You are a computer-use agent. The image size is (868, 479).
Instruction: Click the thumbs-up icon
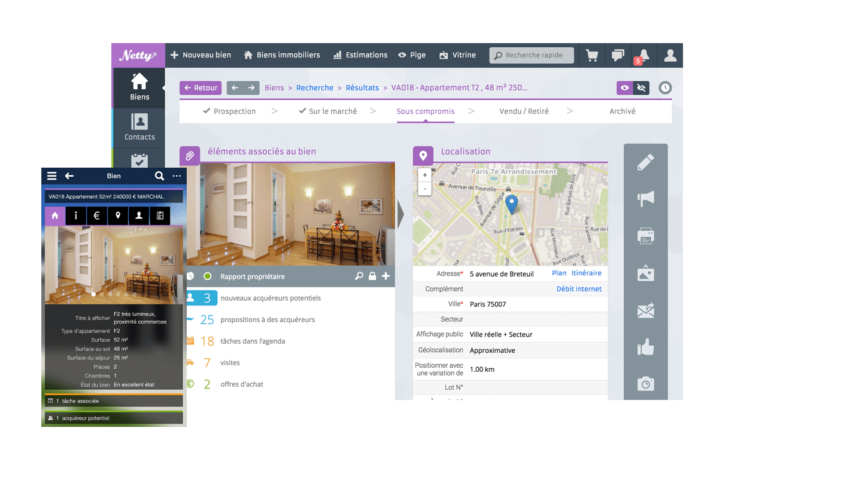(645, 347)
